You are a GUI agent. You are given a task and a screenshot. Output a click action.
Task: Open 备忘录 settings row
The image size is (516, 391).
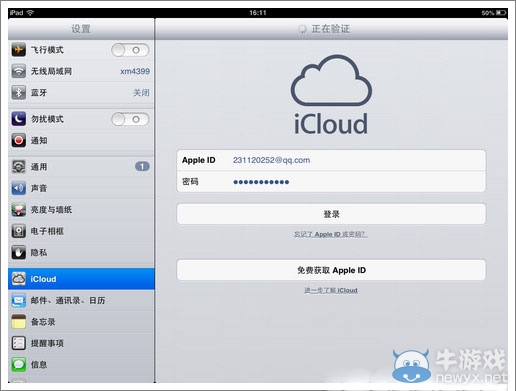81,322
